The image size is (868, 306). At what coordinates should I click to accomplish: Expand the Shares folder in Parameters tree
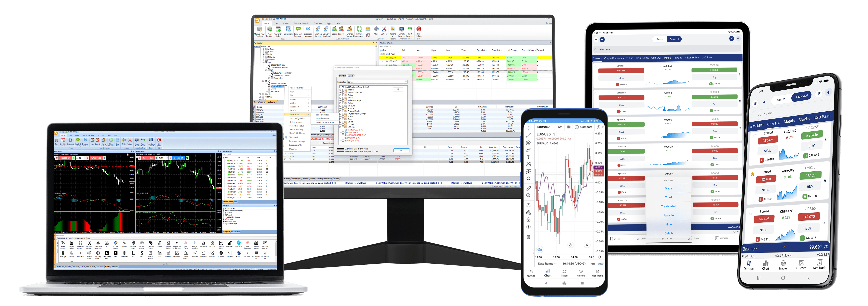pos(341,116)
